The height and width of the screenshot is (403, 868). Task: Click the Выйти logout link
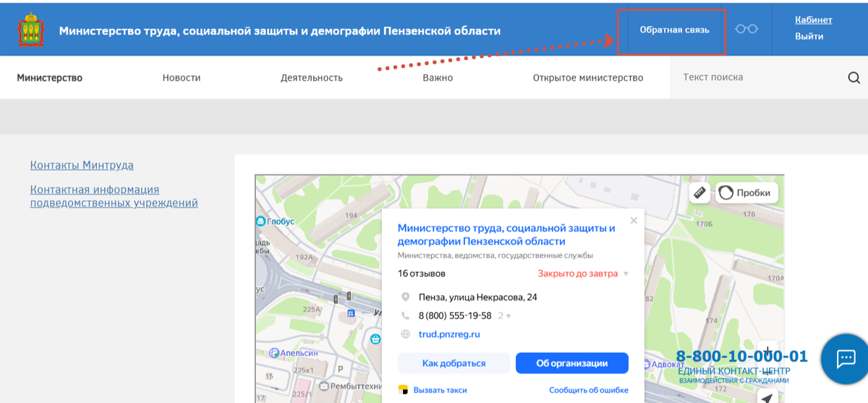pyautogui.click(x=809, y=36)
